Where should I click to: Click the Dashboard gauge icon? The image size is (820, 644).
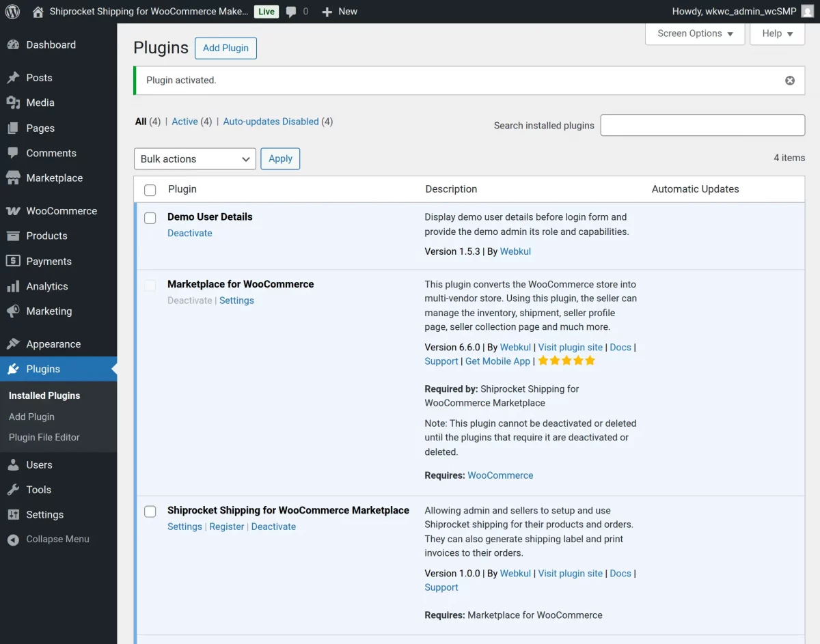pyautogui.click(x=13, y=44)
